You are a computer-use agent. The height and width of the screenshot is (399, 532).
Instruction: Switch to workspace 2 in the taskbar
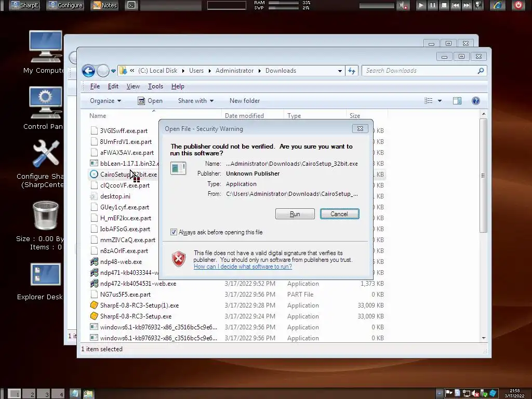click(x=30, y=394)
